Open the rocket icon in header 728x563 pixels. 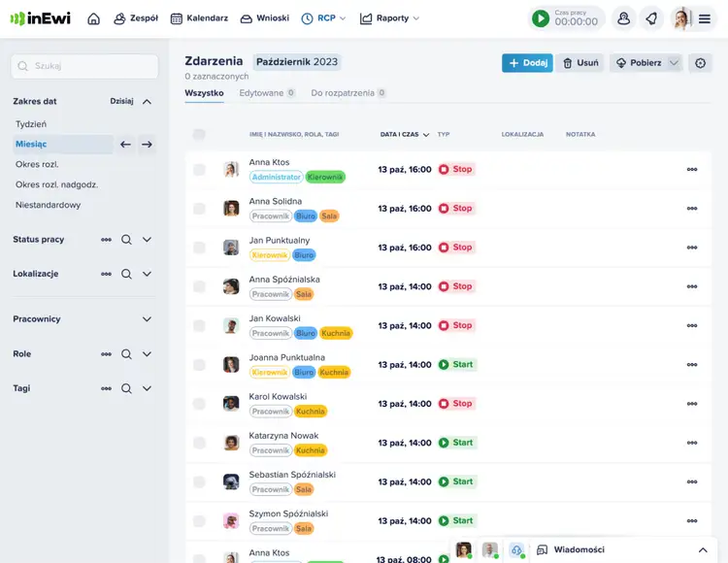click(651, 18)
